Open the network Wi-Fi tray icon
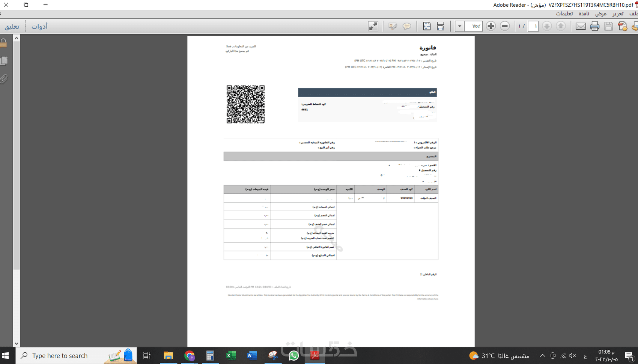This screenshot has width=638, height=364. (563, 355)
